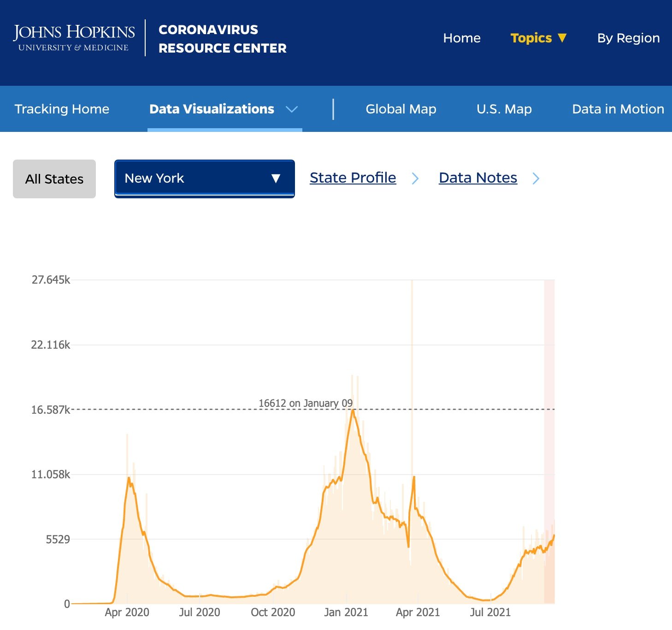Click the State Profile link
The height and width of the screenshot is (630, 672).
(353, 178)
